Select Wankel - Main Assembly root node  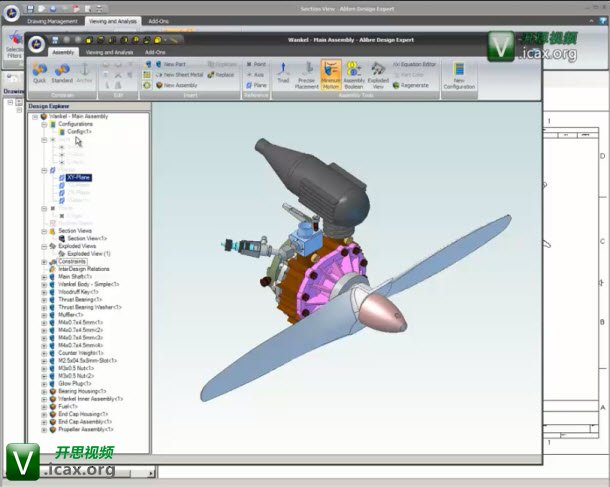tap(79, 116)
